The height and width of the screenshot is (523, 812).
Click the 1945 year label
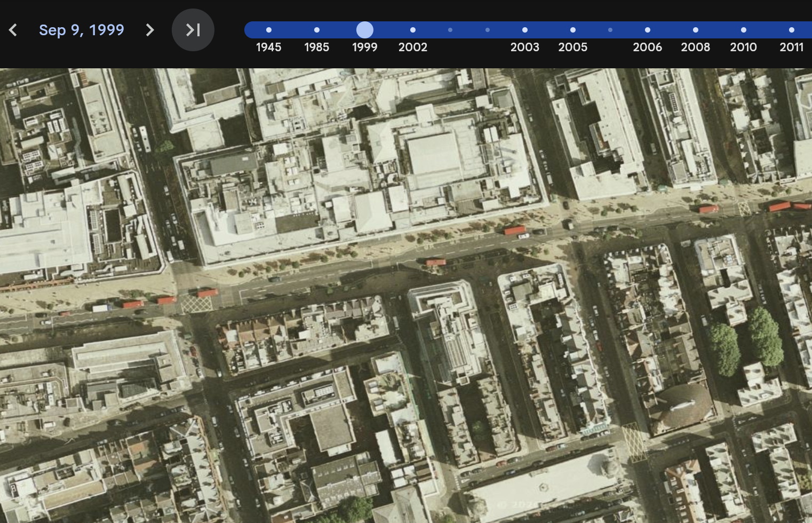[x=269, y=47]
